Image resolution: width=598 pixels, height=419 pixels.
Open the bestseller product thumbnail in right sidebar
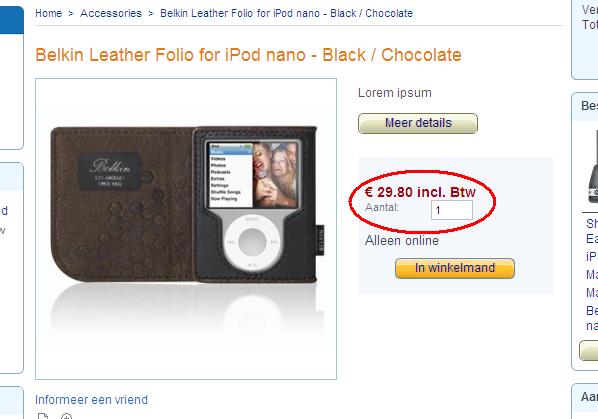click(592, 167)
